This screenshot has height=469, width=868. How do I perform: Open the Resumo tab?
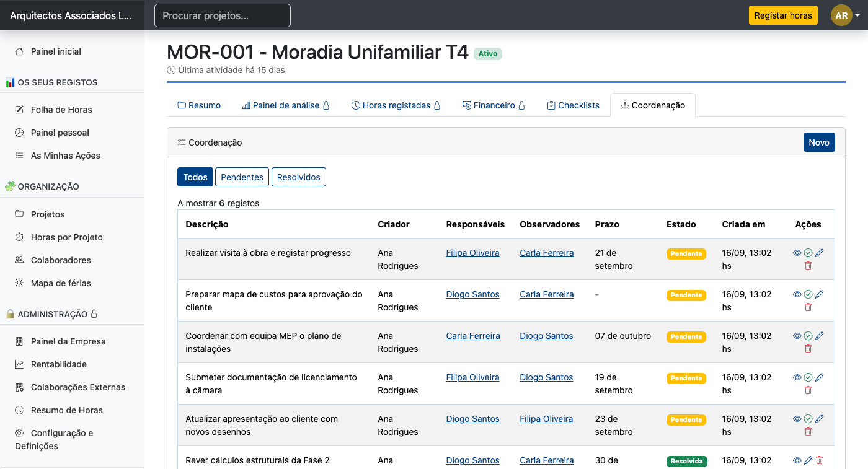[x=199, y=105]
